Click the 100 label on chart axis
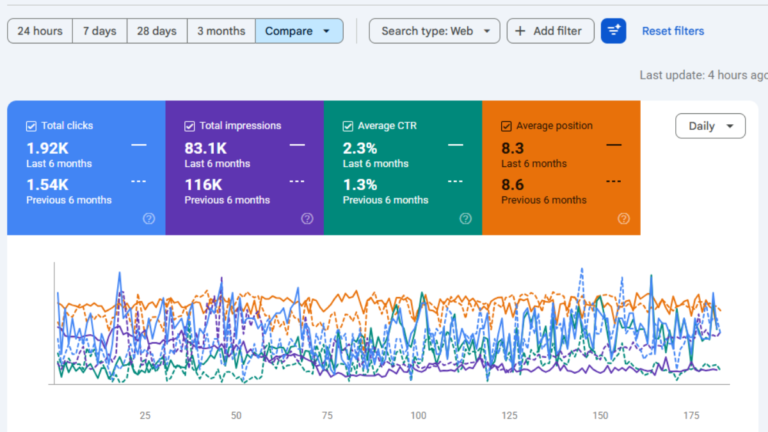This screenshot has height=432, width=768. (418, 415)
